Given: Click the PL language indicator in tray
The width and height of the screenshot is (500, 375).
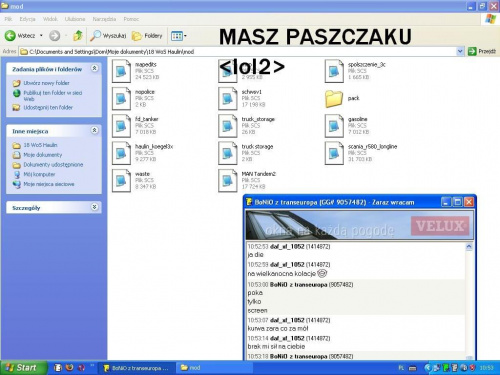Looking at the screenshot, I should tap(401, 368).
